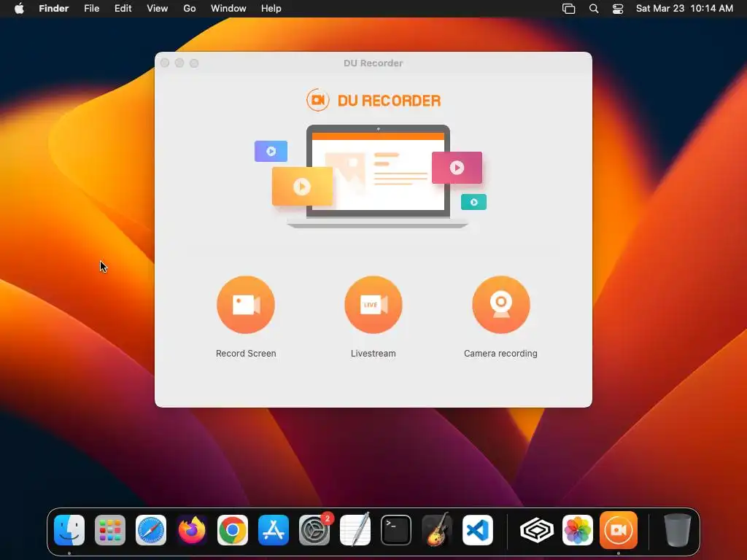Open Launchpad from the Dock
Screen dimensions: 747x560
click(110, 530)
